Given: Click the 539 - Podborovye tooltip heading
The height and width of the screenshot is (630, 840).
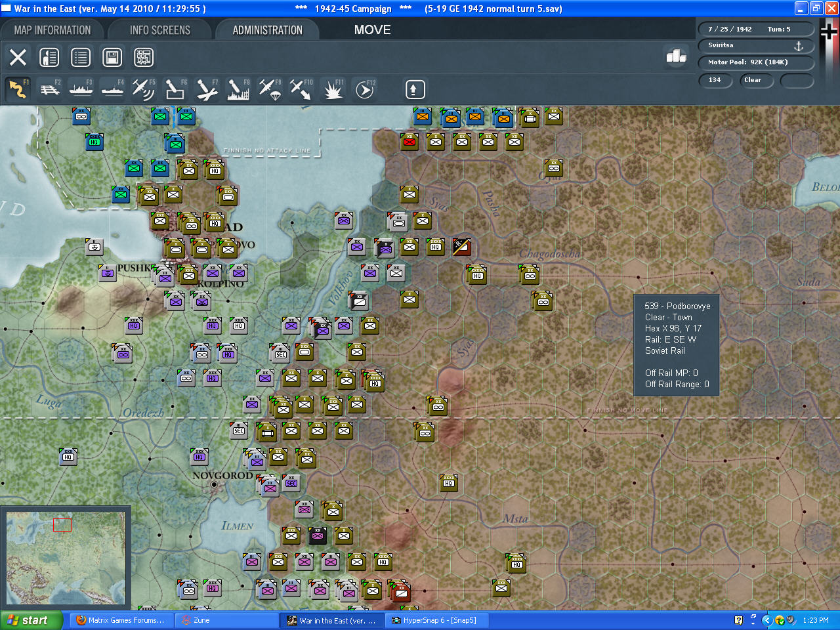Looking at the screenshot, I should [x=677, y=306].
